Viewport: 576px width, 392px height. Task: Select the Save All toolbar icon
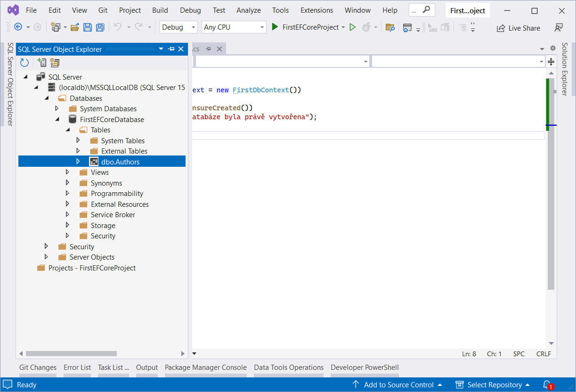click(x=100, y=27)
